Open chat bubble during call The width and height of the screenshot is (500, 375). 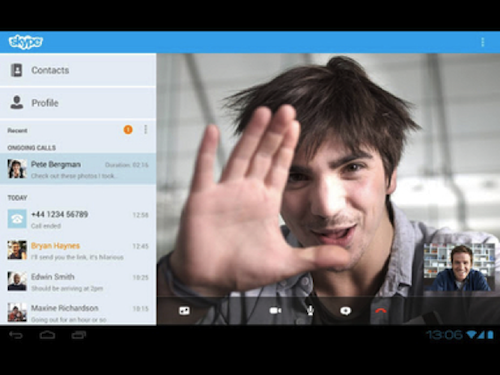point(345,311)
